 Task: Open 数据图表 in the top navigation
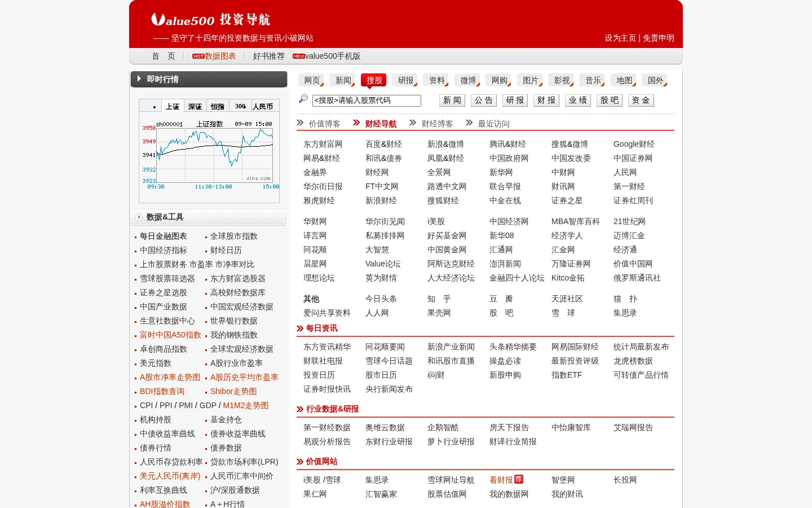220,56
